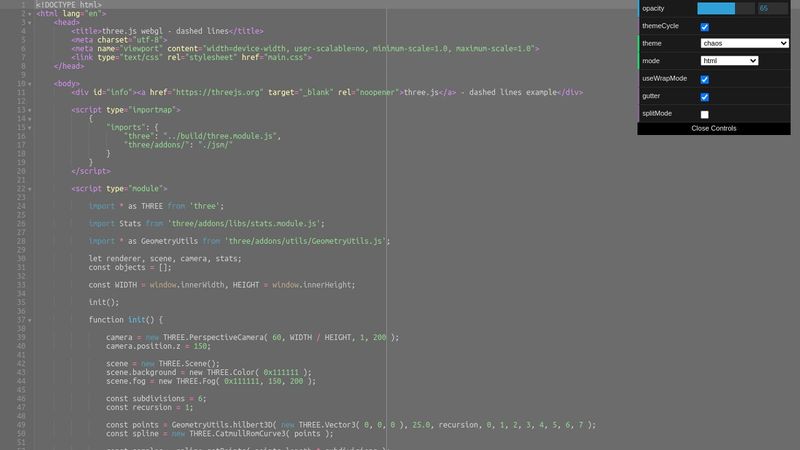Click the opacity value field showing 65

(773, 8)
